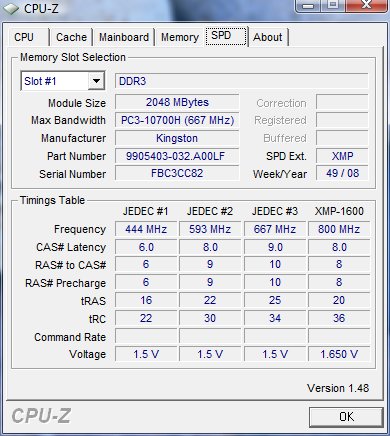Go to the Mainboard tab

point(124,37)
